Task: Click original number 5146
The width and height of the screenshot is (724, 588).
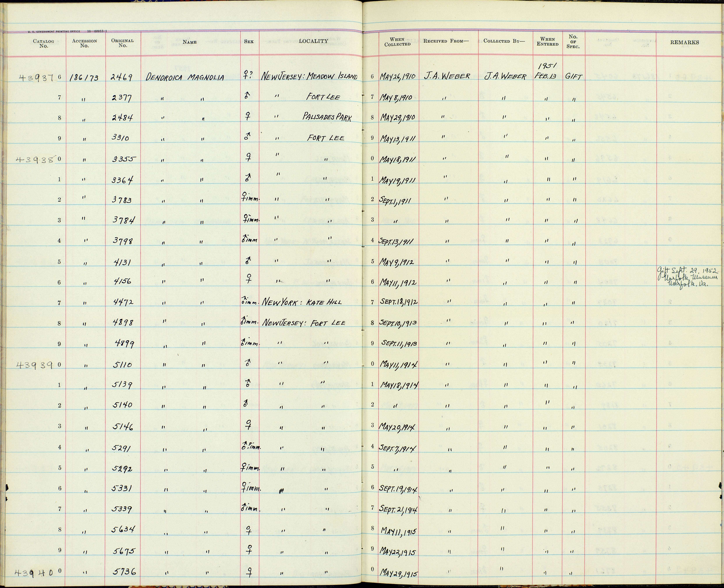Action: [x=123, y=427]
